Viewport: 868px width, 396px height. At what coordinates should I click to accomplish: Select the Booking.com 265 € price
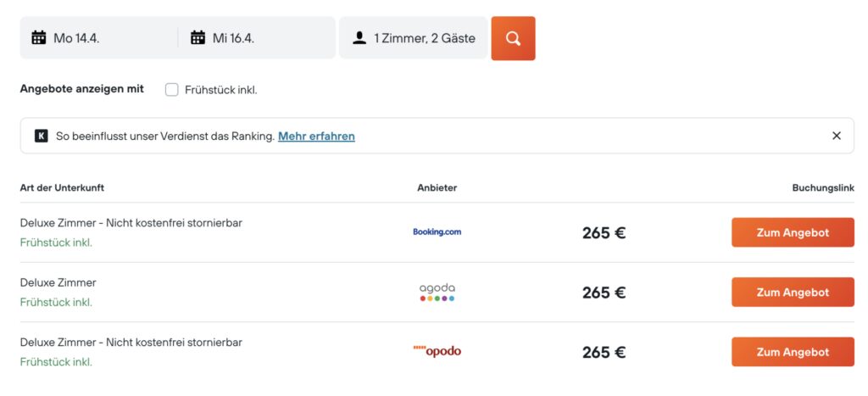[x=604, y=232]
